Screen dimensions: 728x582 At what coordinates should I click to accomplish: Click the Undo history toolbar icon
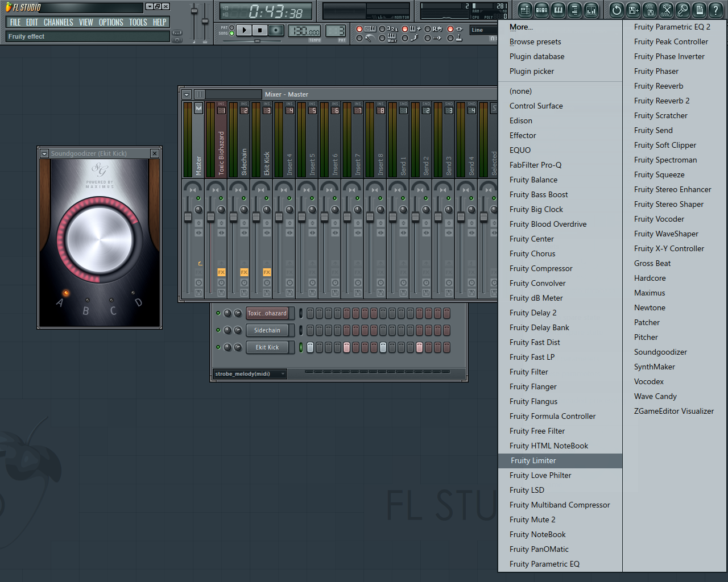[617, 10]
